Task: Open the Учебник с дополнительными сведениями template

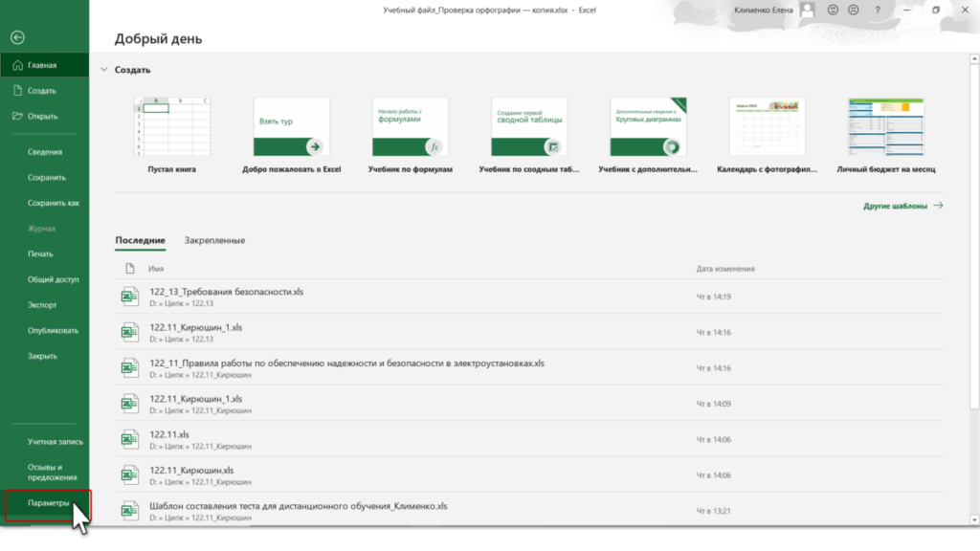Action: [648, 136]
